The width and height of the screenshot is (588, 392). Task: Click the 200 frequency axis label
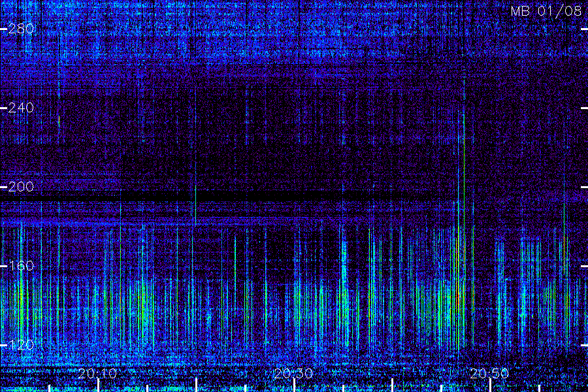coord(21,187)
